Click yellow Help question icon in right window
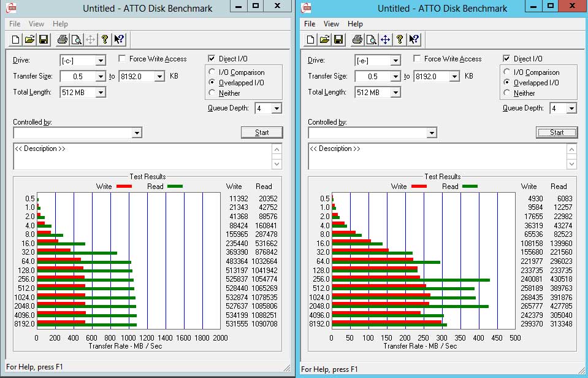 [x=400, y=39]
